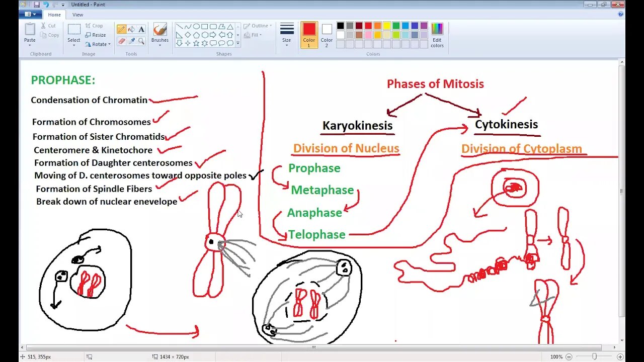Select the Magnifier tool

(x=141, y=41)
